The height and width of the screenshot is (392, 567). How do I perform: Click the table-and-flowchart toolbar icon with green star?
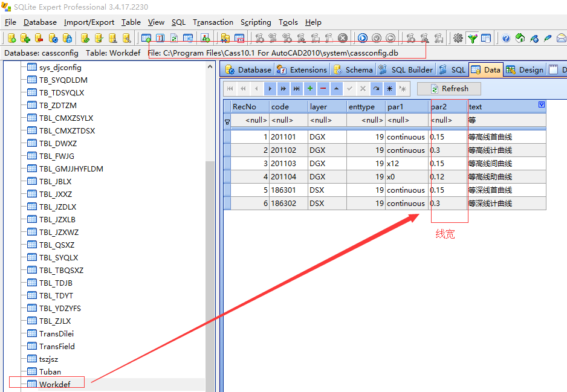[x=206, y=38]
